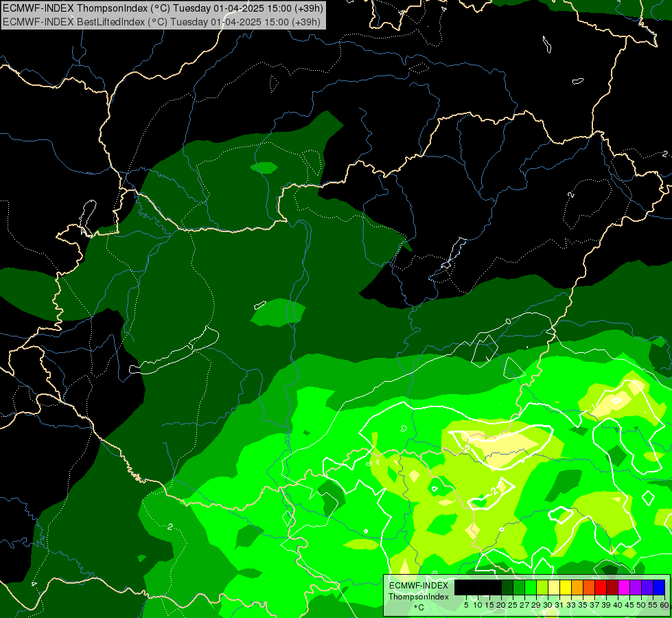Click legend tick value 37

pyautogui.click(x=594, y=605)
